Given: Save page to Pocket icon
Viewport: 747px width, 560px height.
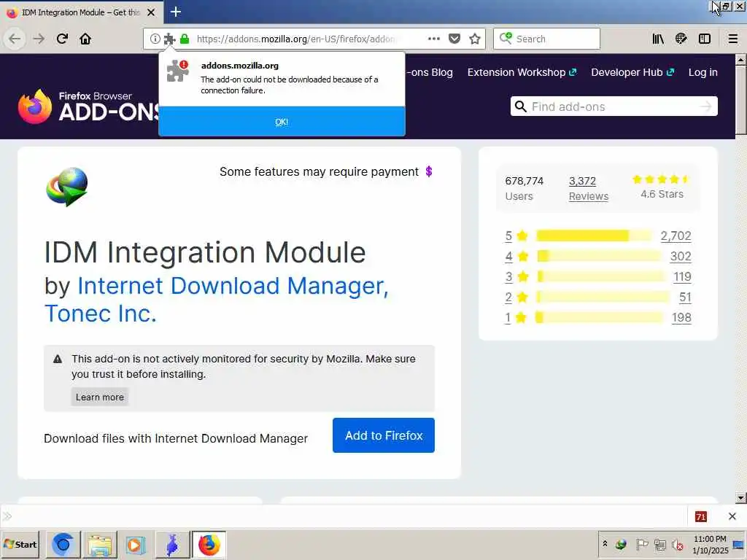Looking at the screenshot, I should pyautogui.click(x=454, y=39).
